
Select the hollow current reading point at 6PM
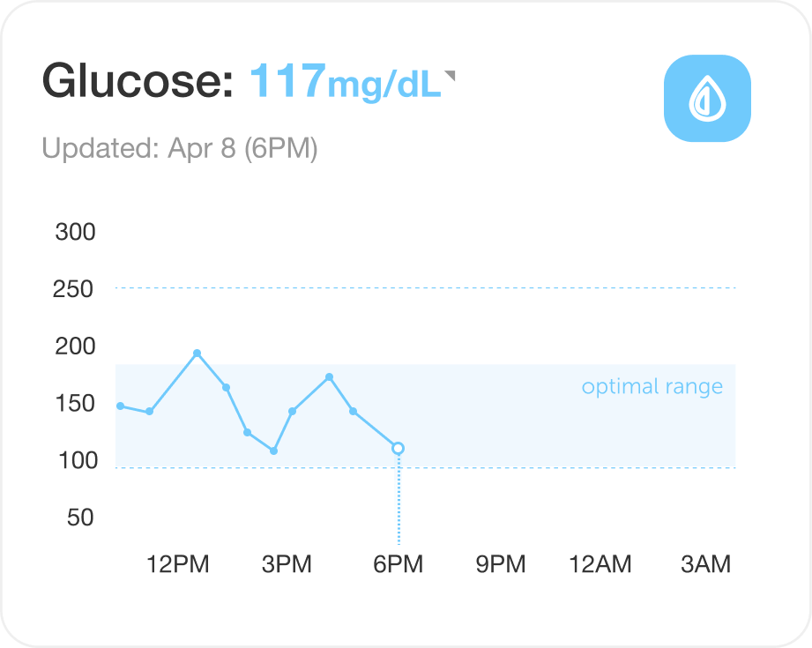click(399, 449)
